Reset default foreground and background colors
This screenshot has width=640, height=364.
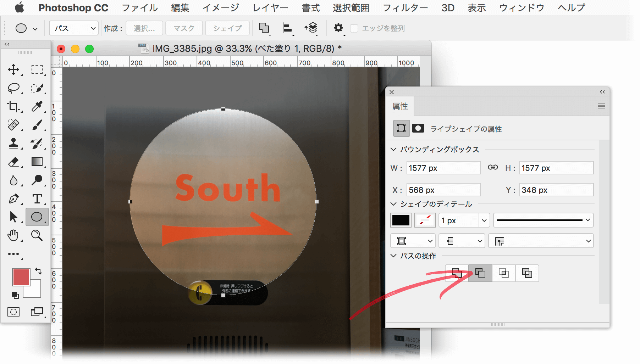pos(15,295)
